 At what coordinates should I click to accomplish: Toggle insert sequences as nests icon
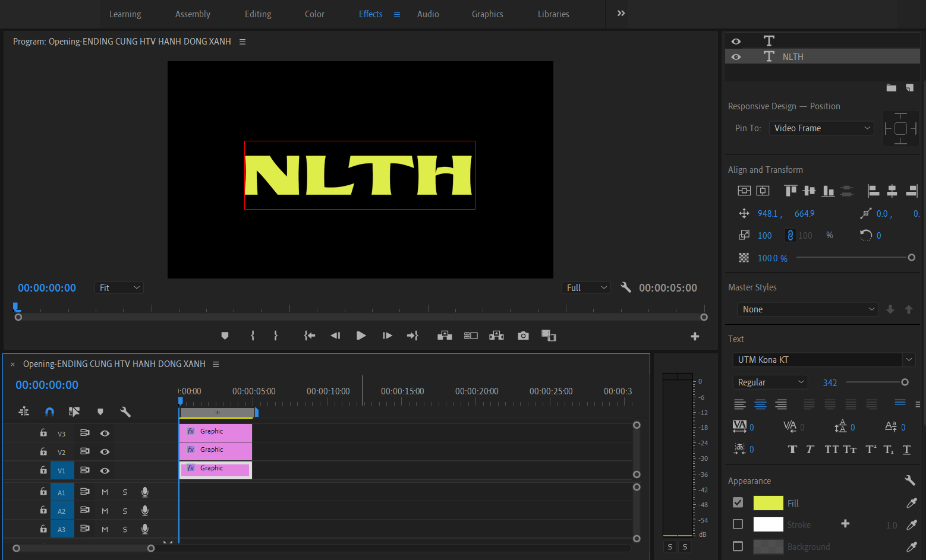(24, 412)
